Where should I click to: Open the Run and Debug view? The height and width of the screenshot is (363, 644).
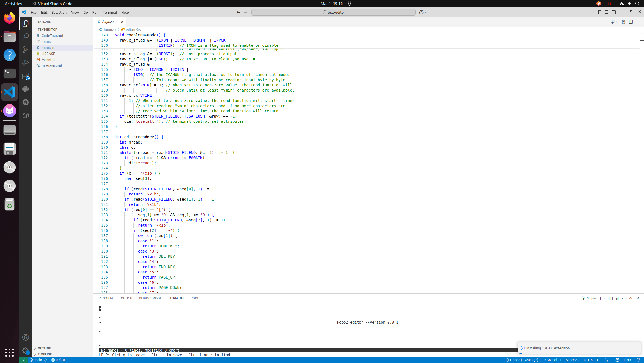pos(26,63)
